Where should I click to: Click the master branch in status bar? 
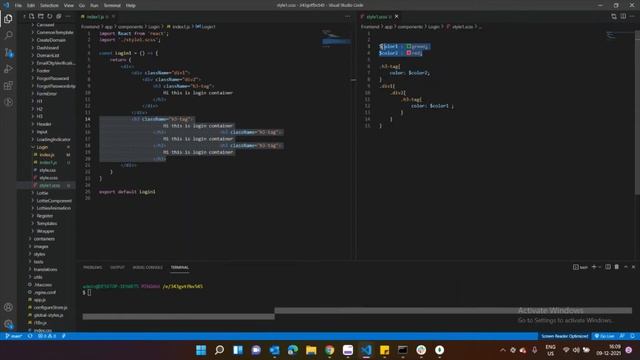pos(13,336)
